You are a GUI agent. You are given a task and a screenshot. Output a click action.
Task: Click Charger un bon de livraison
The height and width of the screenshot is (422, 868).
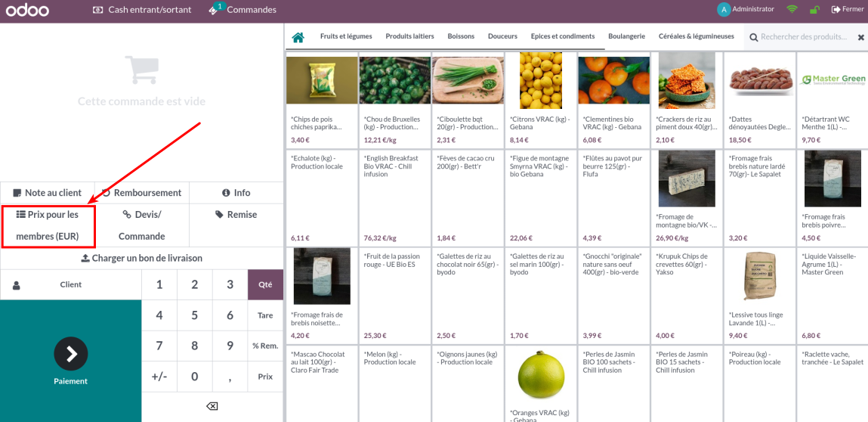(x=141, y=258)
